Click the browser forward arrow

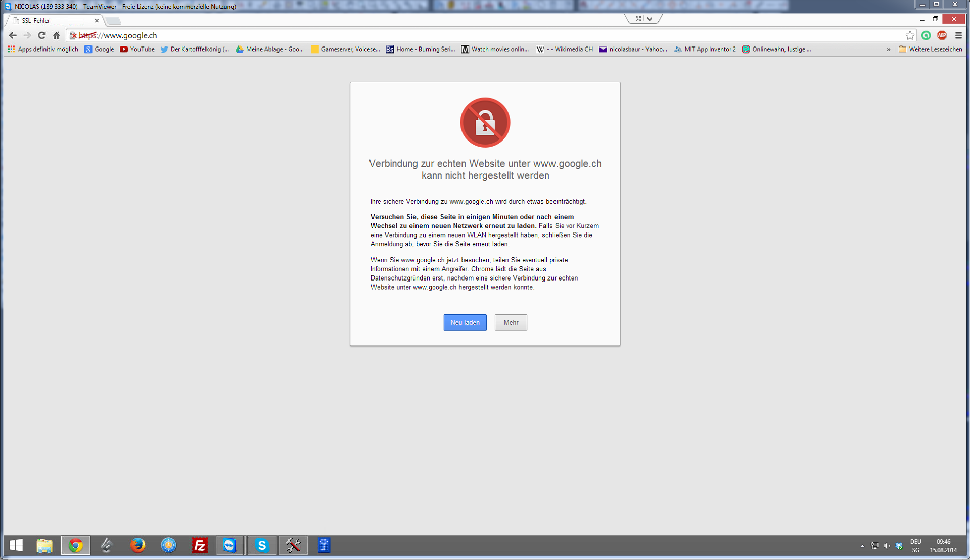(27, 35)
